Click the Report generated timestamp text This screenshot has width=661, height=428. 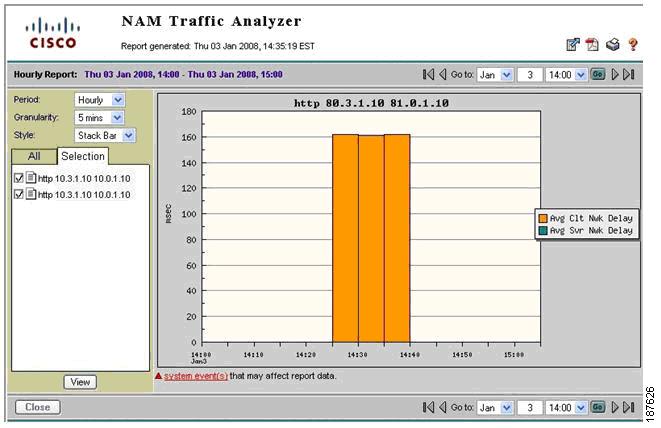218,46
